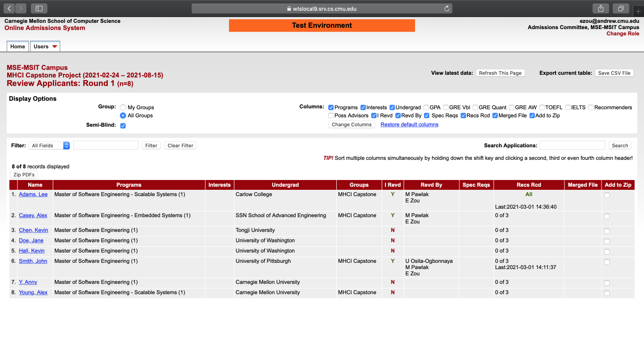This screenshot has height=347, width=644.
Task: Check Add to Zip for Smith, John
Action: (x=606, y=262)
